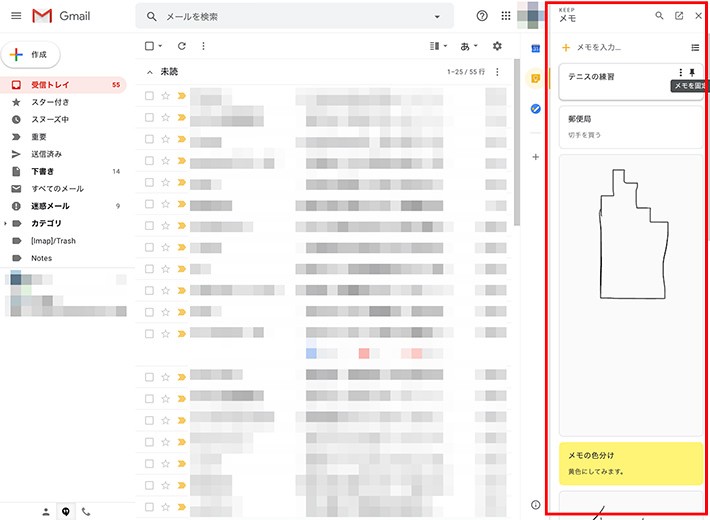This screenshot has width=710, height=520.
Task: Open the blurred account avatar menu
Action: (x=531, y=15)
